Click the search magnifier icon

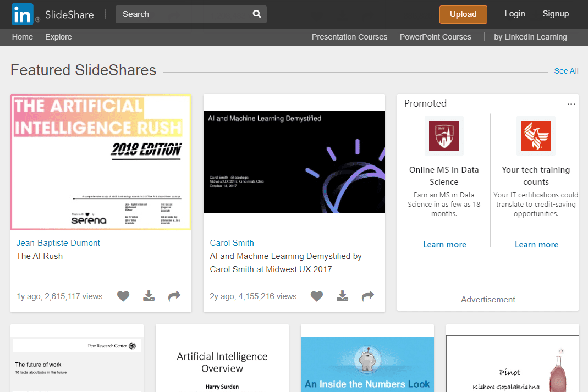[257, 14]
